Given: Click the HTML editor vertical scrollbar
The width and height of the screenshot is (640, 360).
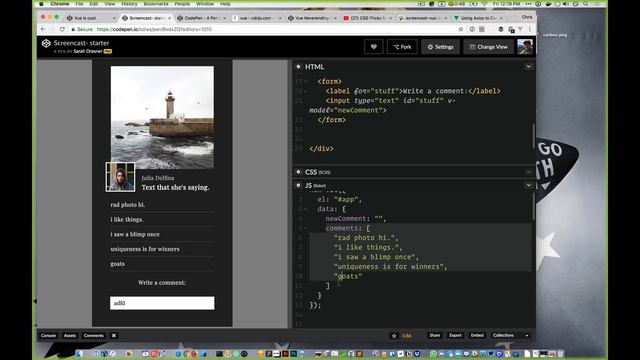Looking at the screenshot, I should (533, 136).
